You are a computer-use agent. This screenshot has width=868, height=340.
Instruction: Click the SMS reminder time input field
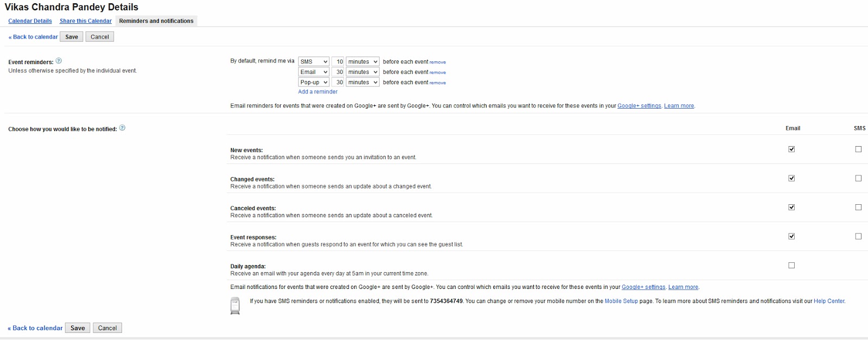338,62
